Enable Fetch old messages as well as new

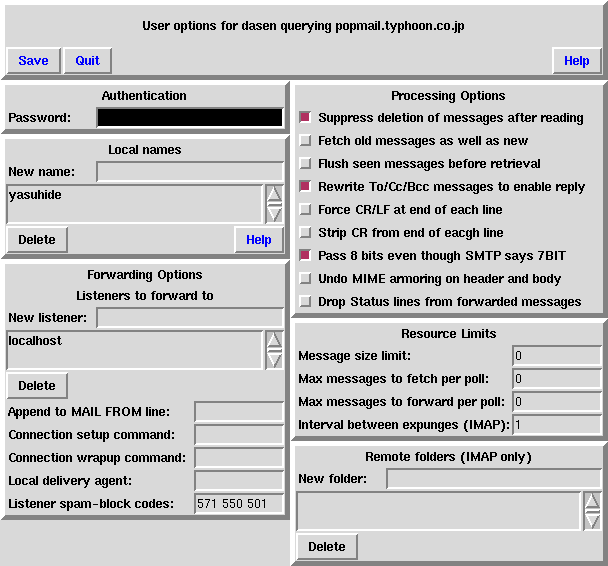tap(305, 140)
